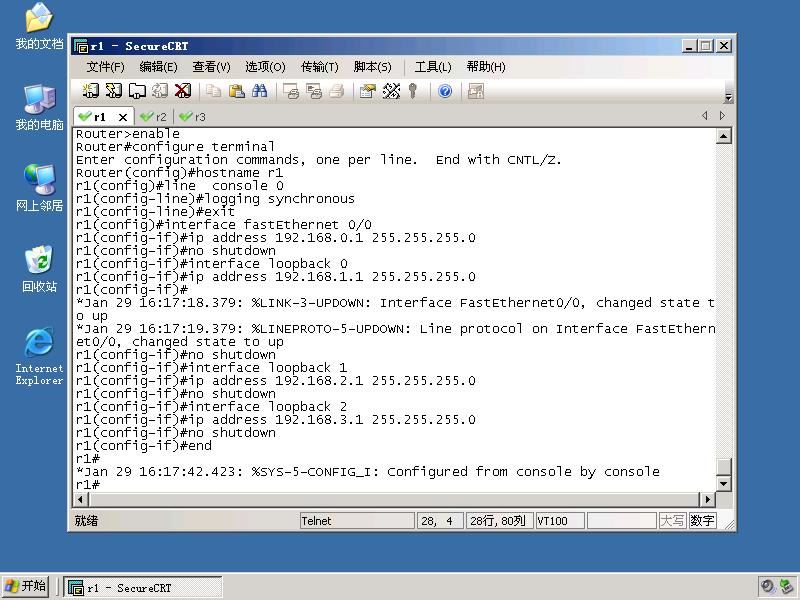The width and height of the screenshot is (800, 600).
Task: Click the blue Help question icon
Action: pos(445,91)
